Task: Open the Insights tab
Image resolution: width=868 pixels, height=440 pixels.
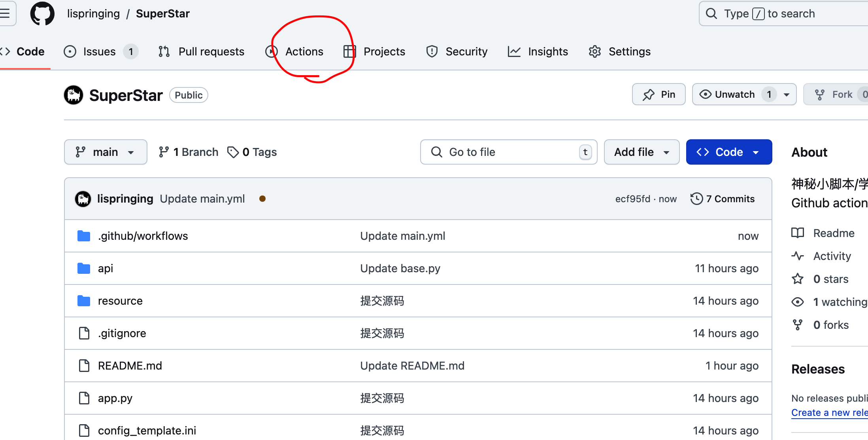Action: pyautogui.click(x=538, y=51)
